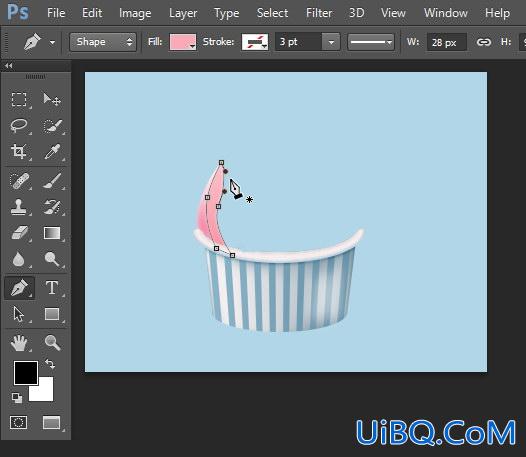Open the Filter menu

(319, 13)
